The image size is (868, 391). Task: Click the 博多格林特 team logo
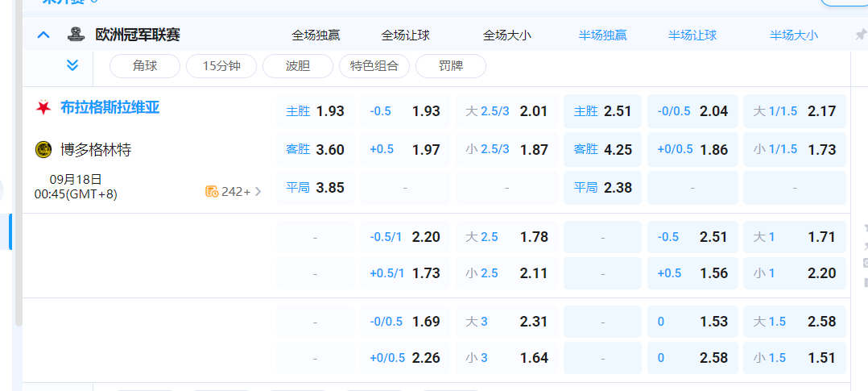click(x=43, y=150)
